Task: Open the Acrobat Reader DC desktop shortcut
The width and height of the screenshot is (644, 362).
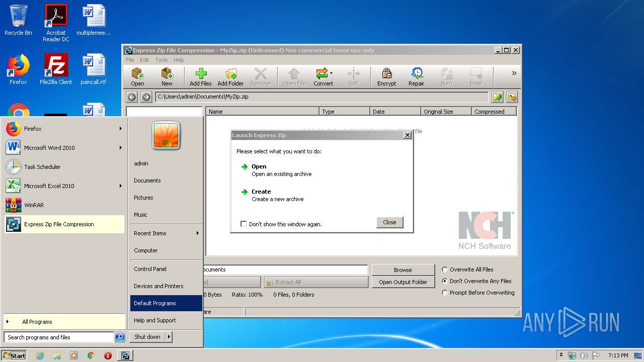Action: point(56,23)
